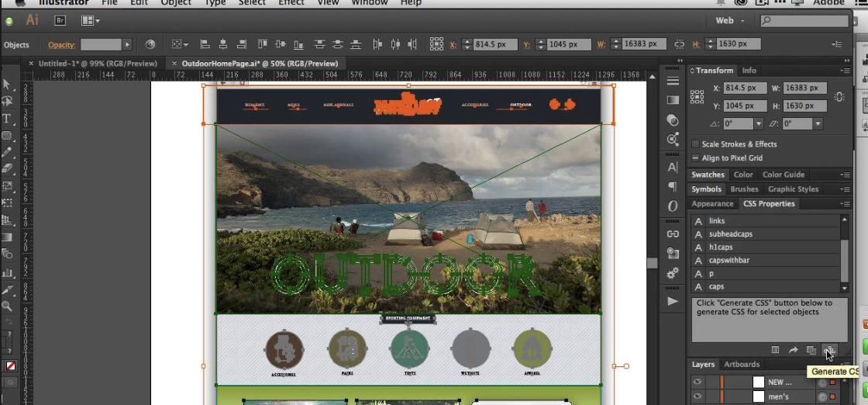Viewport: 868px width, 405px height.
Task: Switch to the Brushes tab
Action: [x=744, y=189]
